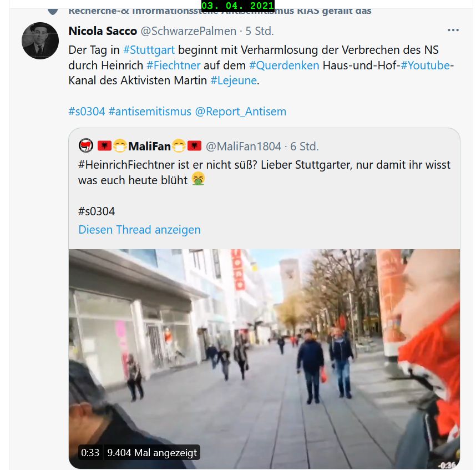Open the #Stuttgart hashtag

point(149,50)
